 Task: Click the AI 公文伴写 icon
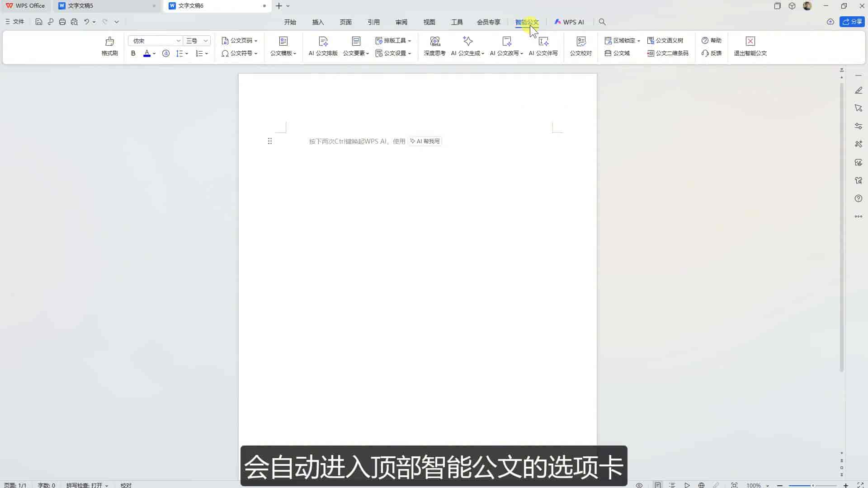pyautogui.click(x=543, y=42)
